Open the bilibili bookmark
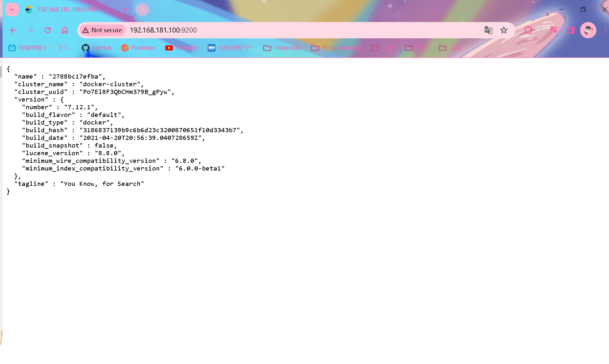This screenshot has width=609, height=364. point(40,48)
